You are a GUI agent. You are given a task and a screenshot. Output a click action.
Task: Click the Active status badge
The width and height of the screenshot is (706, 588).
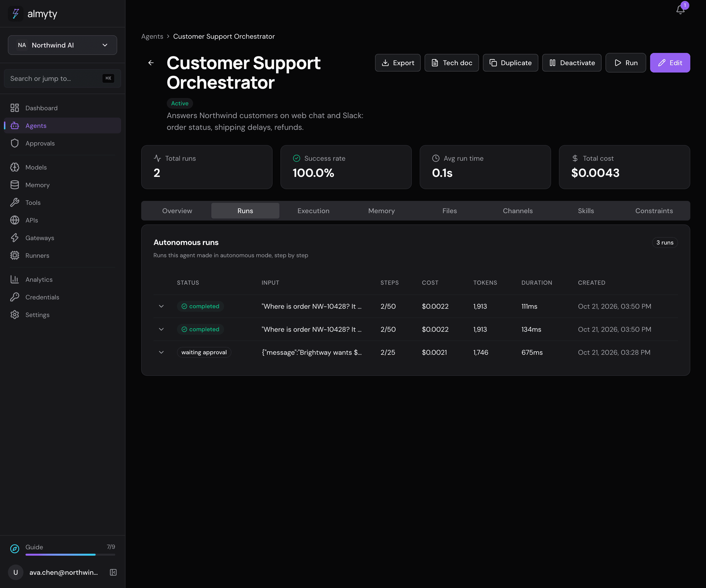pyautogui.click(x=180, y=103)
